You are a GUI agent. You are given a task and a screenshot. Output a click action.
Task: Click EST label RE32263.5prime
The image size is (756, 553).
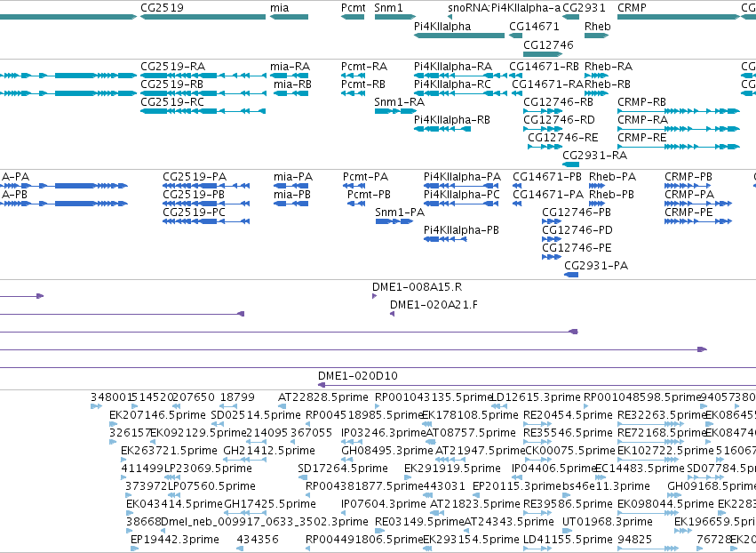pyautogui.click(x=662, y=415)
